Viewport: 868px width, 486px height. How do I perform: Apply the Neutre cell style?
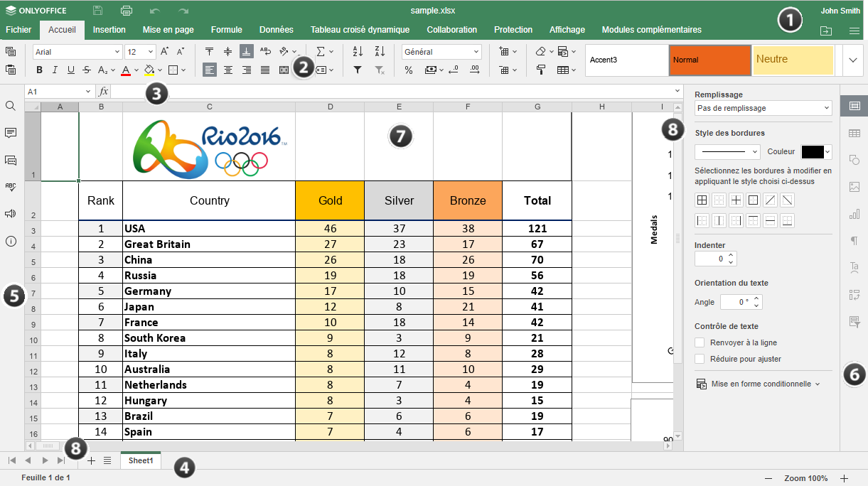(x=793, y=60)
